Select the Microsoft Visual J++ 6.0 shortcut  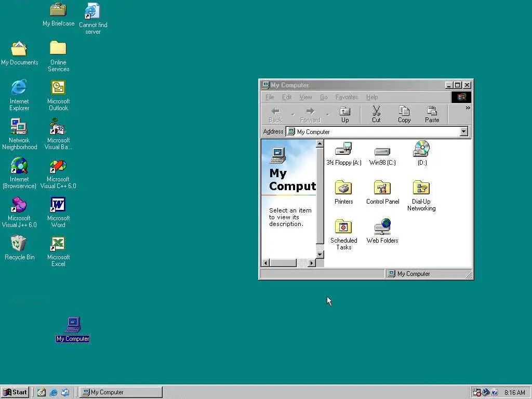pos(19,212)
